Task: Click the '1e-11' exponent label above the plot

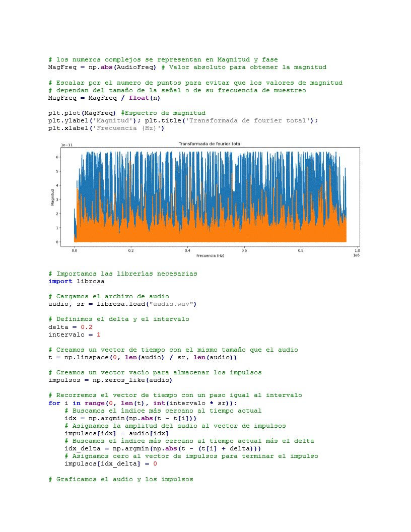Action: (66, 145)
